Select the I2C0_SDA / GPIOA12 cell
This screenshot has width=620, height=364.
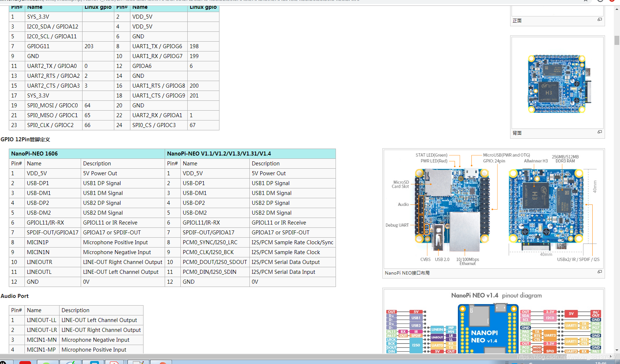53,27
